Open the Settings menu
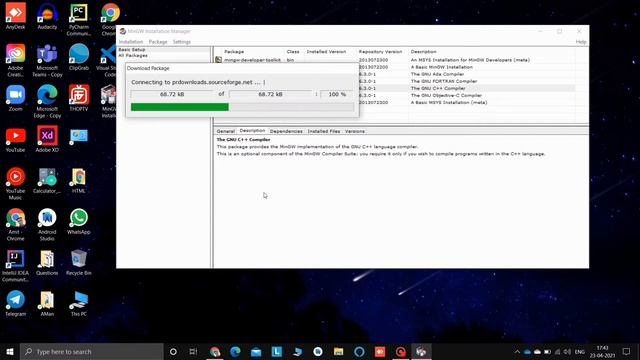 point(182,42)
